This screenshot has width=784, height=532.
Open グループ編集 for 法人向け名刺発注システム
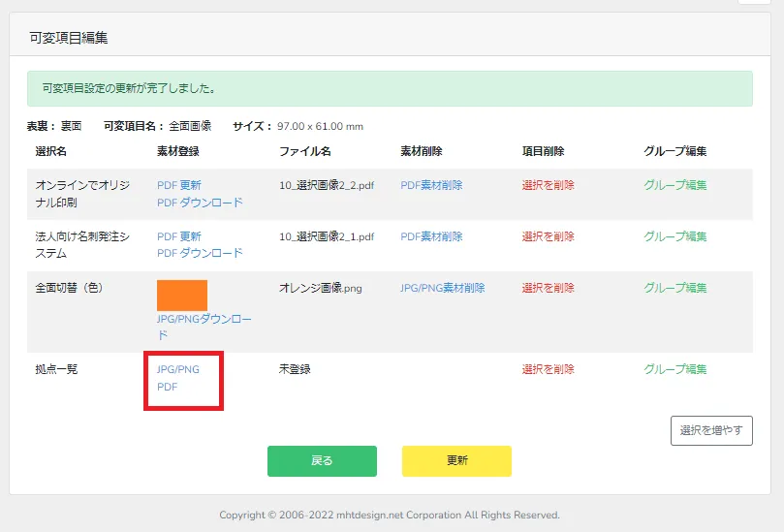click(675, 236)
